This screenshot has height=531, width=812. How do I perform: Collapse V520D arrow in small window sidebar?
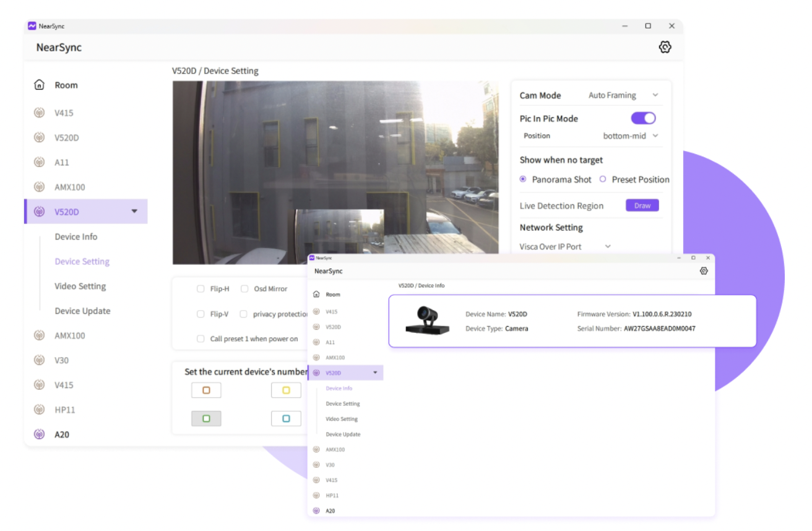(375, 373)
